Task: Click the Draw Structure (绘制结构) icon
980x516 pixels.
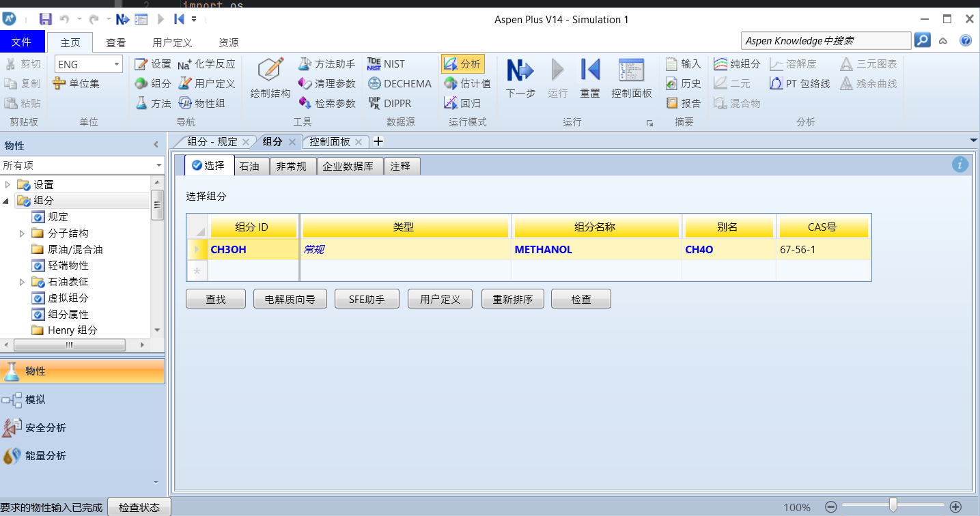Action: [270, 70]
